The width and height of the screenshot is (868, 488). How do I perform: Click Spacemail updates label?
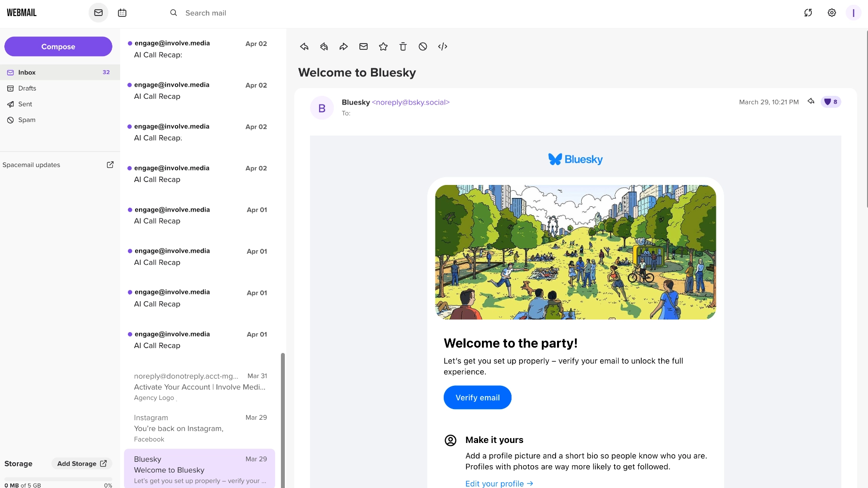(31, 165)
